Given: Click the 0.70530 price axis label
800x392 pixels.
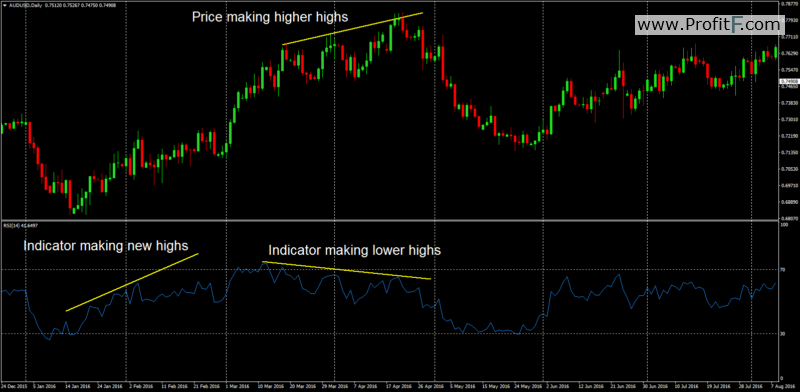Looking at the screenshot, I should (790, 168).
